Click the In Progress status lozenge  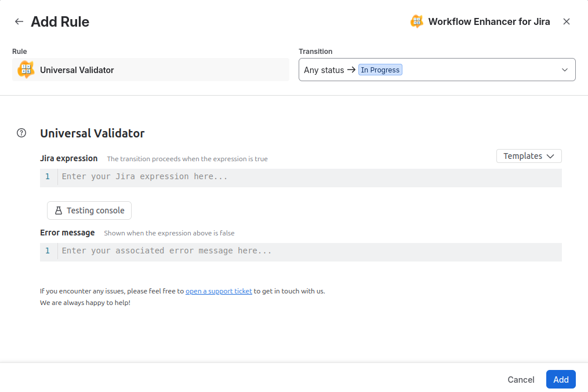[380, 70]
